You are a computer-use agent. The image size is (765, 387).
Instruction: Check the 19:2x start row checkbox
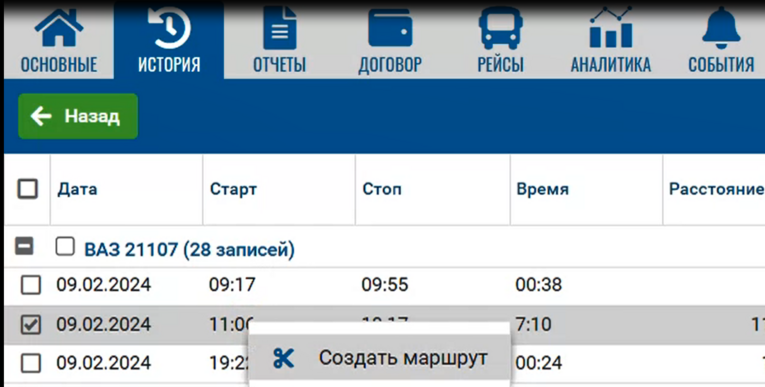pyautogui.click(x=31, y=363)
